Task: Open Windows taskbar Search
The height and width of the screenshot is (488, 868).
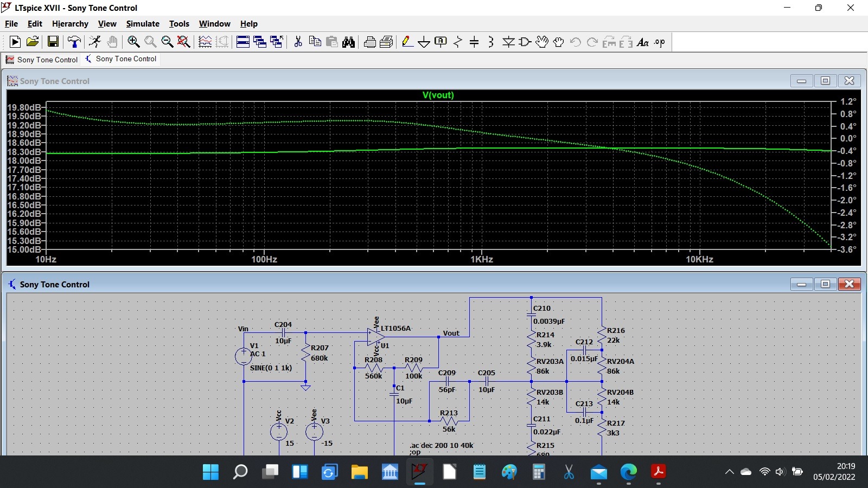Action: 240,472
